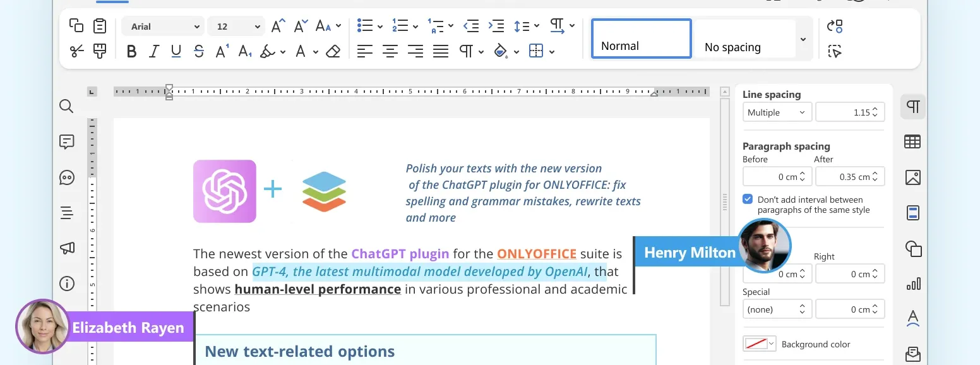The image size is (980, 365).
Task: Click the paragraph line spacing icon
Action: [x=522, y=26]
